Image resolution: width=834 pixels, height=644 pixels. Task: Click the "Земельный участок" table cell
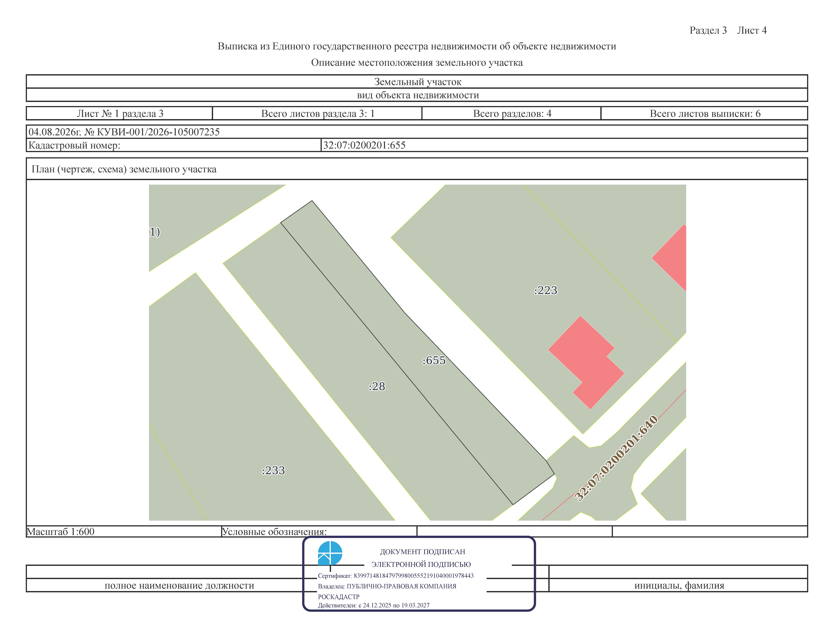pyautogui.click(x=417, y=82)
